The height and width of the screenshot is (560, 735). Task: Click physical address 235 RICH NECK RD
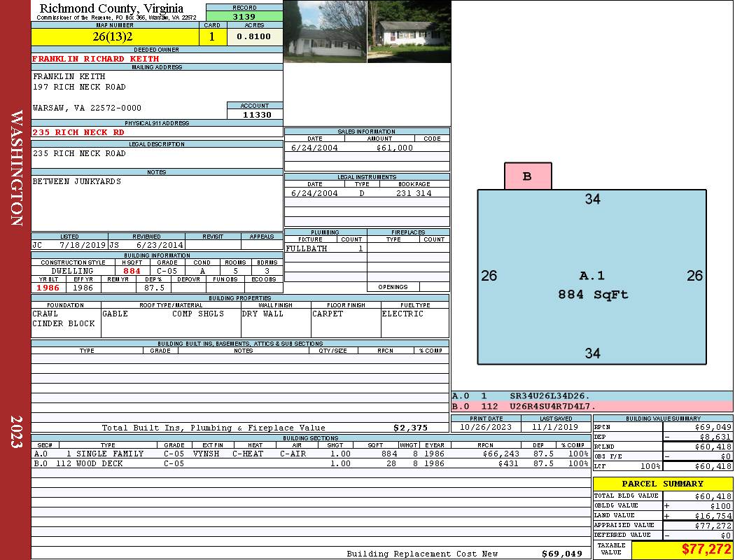pyautogui.click(x=78, y=132)
